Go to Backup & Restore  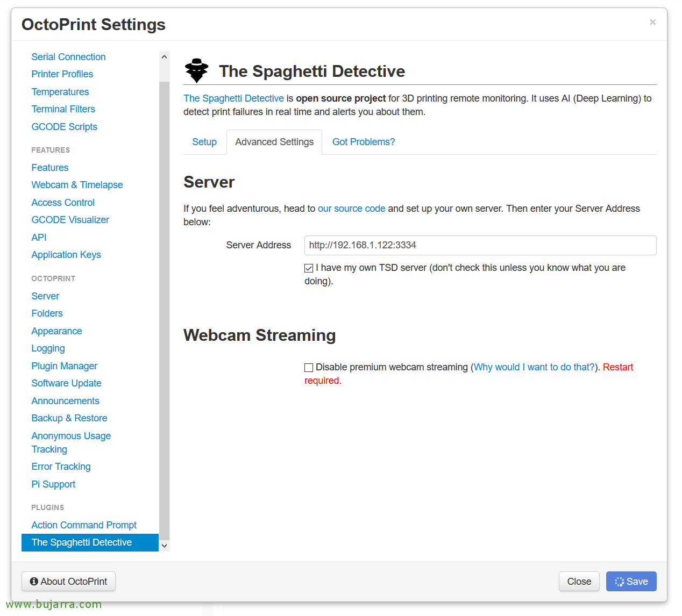pyautogui.click(x=69, y=418)
